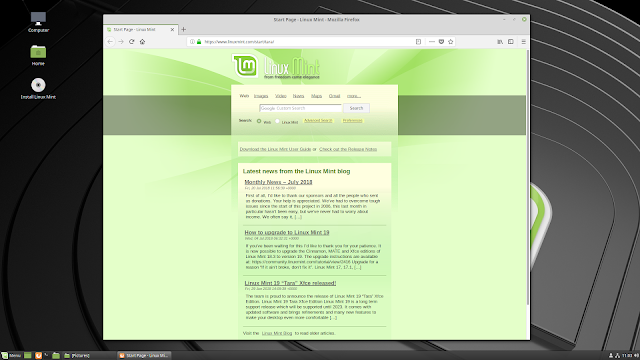Show site information icon in address bar
Screen dimensions: 640x360
192,42
